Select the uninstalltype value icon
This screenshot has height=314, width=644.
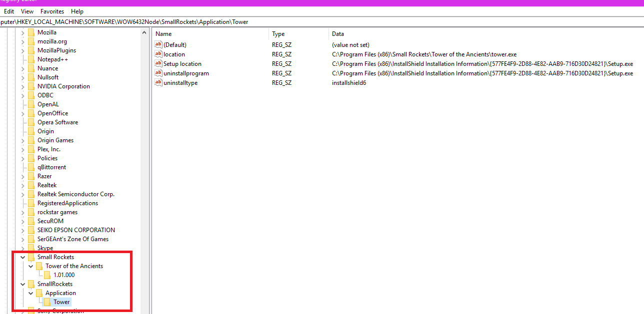click(x=158, y=82)
